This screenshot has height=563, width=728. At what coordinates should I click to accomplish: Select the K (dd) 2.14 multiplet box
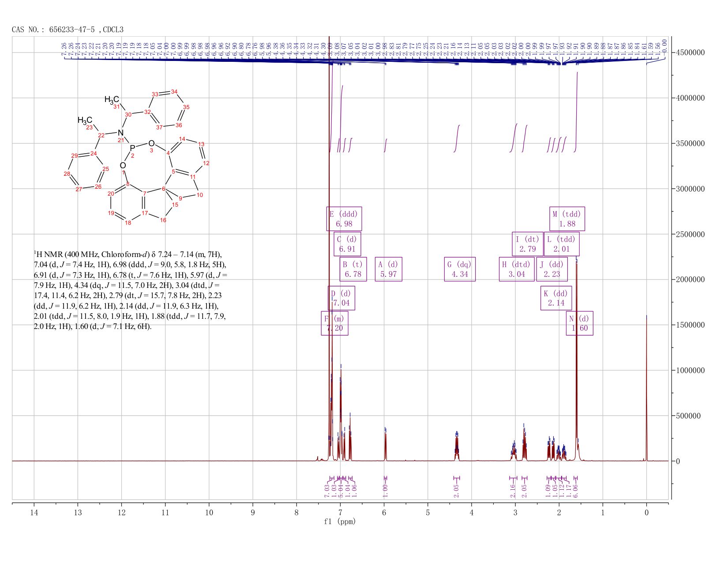(x=556, y=298)
